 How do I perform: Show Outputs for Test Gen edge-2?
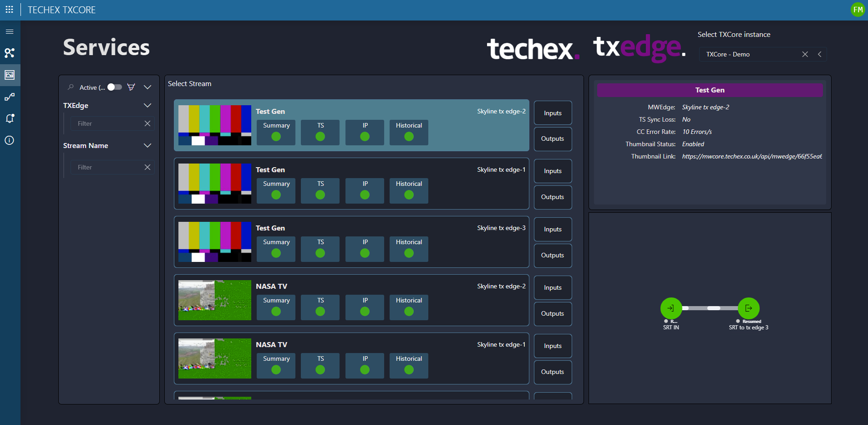click(x=553, y=139)
